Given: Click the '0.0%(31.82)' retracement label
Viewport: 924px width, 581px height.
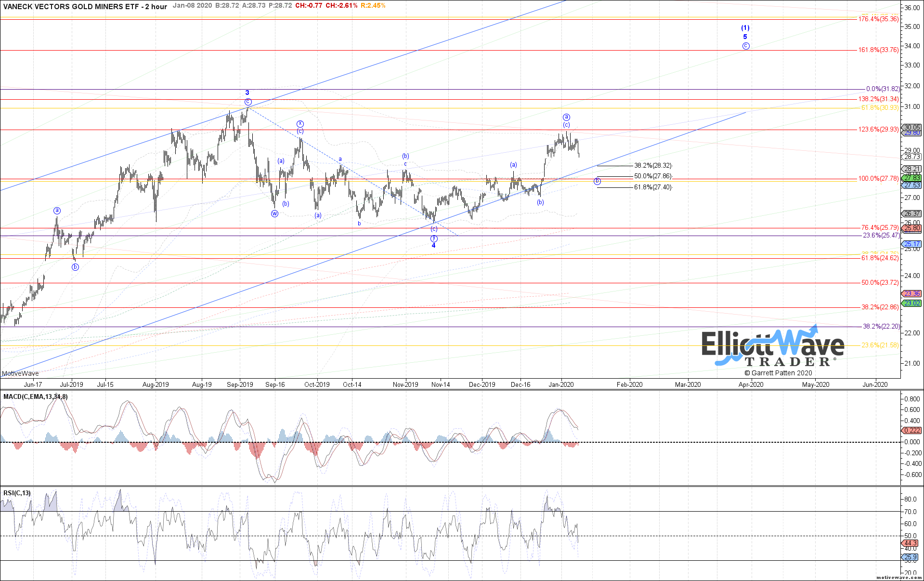Looking at the screenshot, I should [883, 89].
